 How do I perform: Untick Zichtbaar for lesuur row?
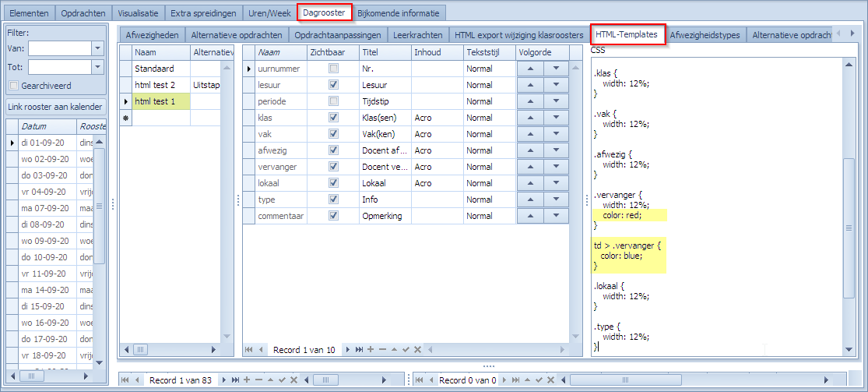tap(333, 86)
